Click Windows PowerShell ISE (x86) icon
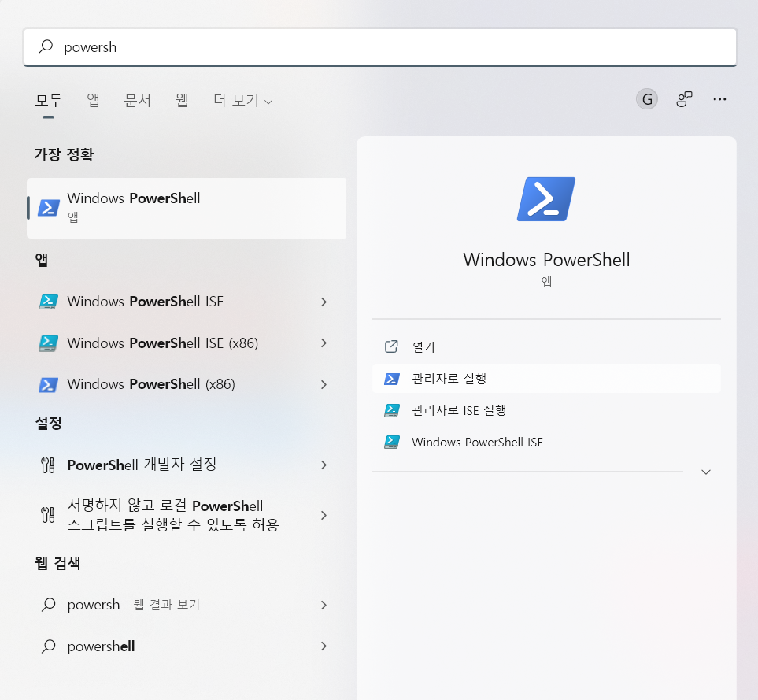The height and width of the screenshot is (700, 758). tap(48, 343)
